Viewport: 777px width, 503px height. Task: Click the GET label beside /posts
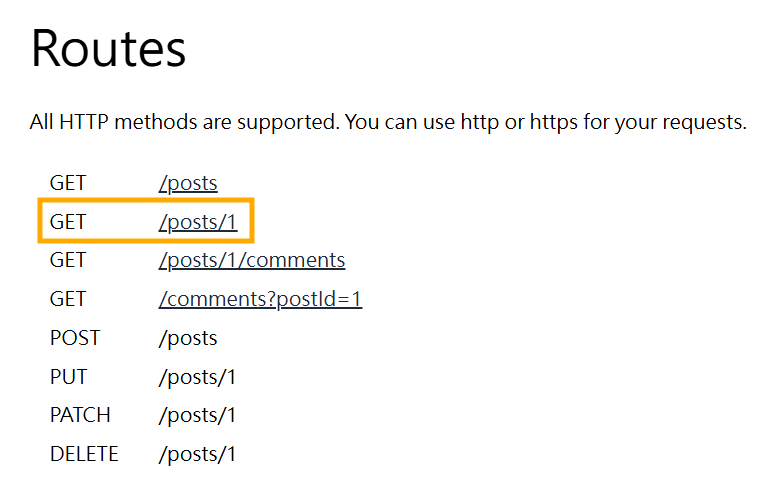pos(68,183)
